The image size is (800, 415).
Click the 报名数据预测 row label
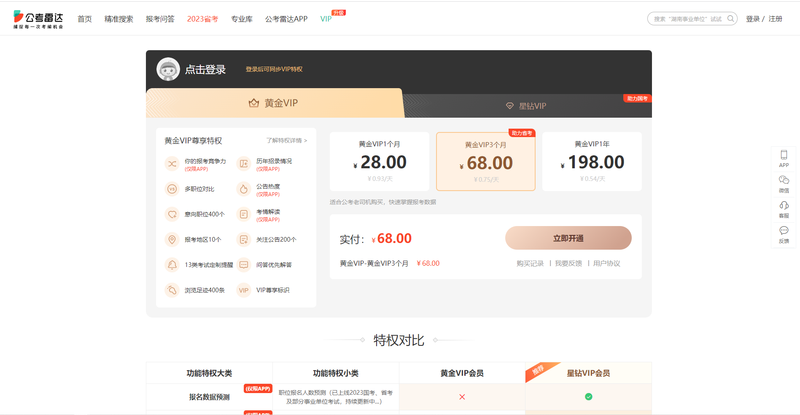[209, 397]
